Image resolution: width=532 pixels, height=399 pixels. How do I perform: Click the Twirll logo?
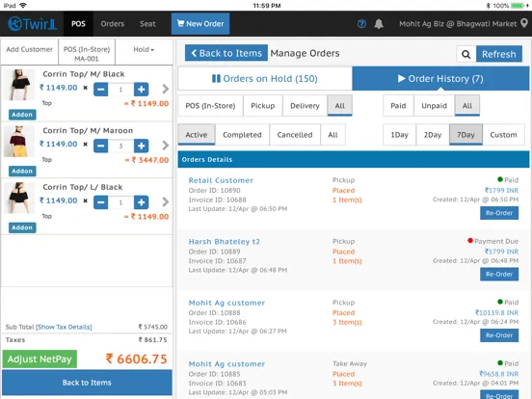[33, 24]
